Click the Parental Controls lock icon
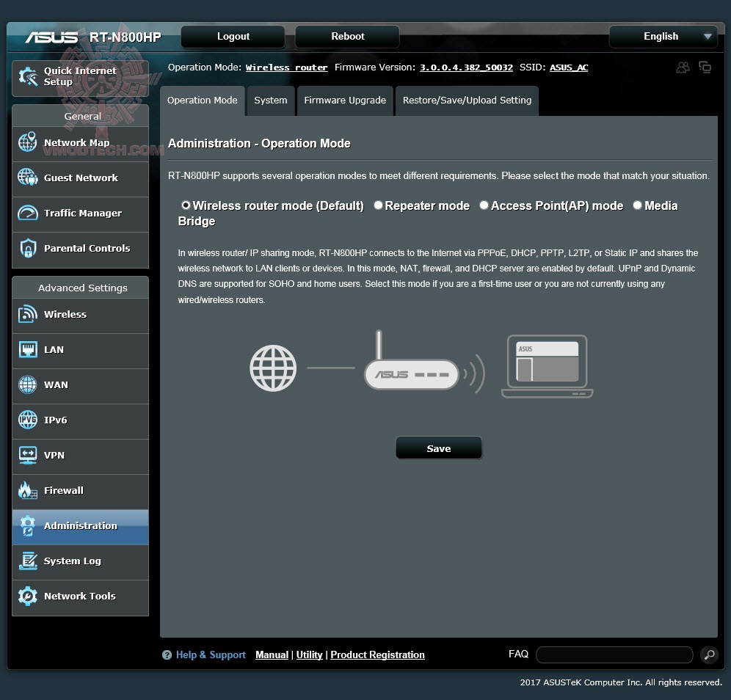 coord(28,248)
